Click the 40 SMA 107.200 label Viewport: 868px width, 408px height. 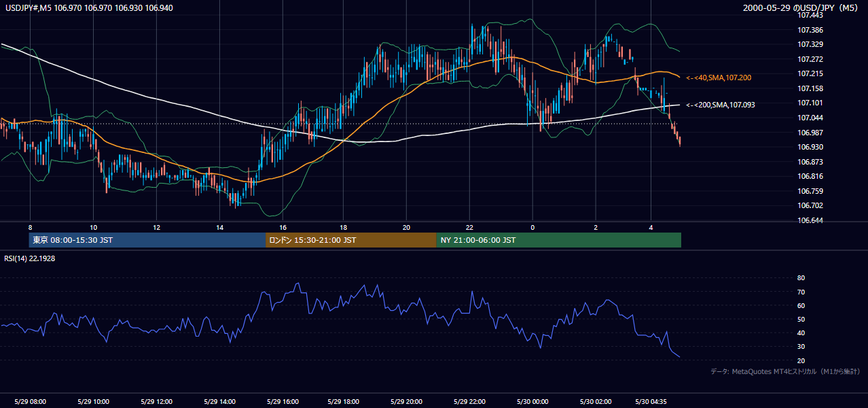click(719, 78)
